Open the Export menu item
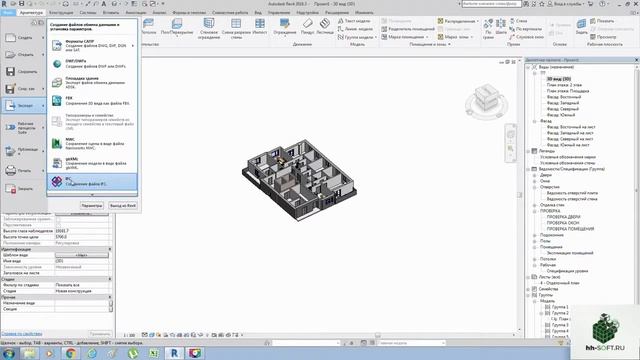 [24, 106]
